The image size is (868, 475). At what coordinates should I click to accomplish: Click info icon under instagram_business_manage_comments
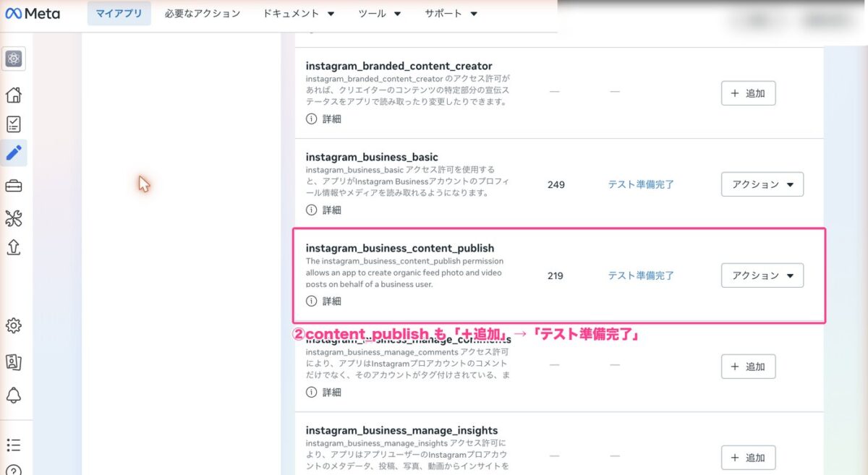(311, 392)
